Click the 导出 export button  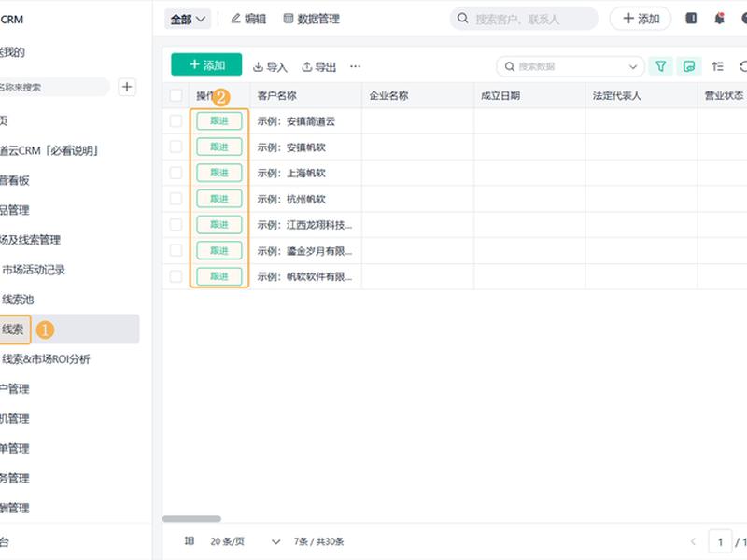[x=319, y=67]
